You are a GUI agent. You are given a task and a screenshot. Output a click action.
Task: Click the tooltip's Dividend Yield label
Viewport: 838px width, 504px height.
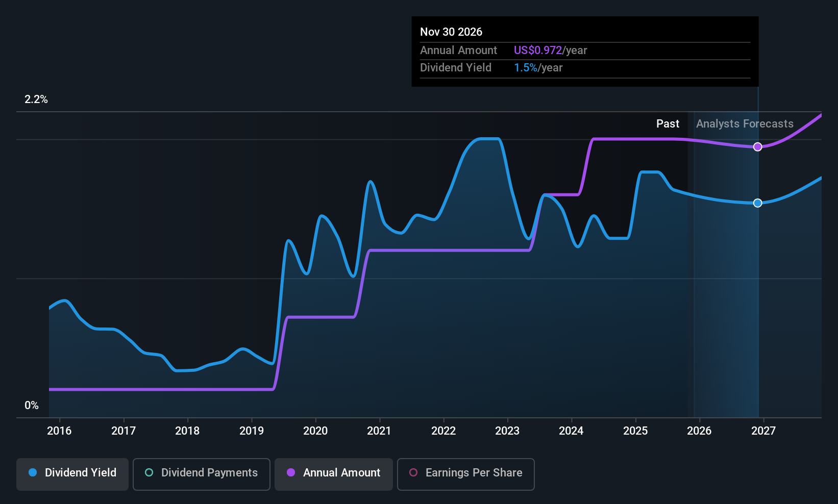coord(456,68)
